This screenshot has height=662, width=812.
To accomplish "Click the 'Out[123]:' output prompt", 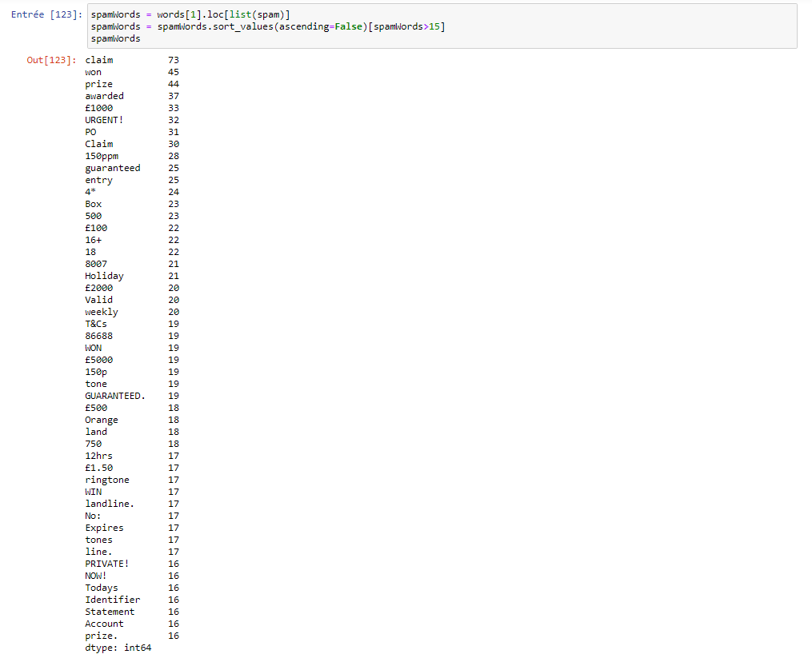I will tap(52, 60).
